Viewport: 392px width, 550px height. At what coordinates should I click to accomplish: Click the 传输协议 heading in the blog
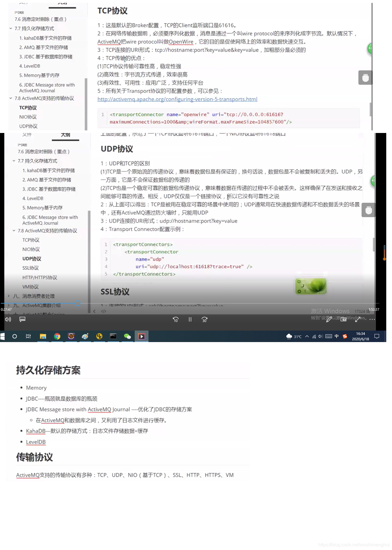pos(34,457)
